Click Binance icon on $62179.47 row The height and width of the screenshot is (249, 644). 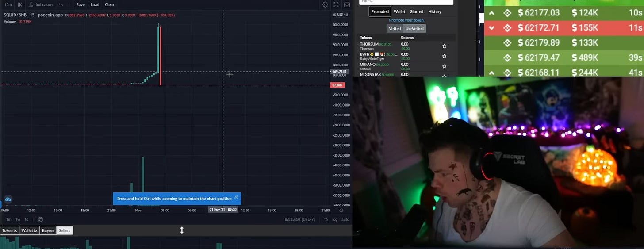coord(508,58)
